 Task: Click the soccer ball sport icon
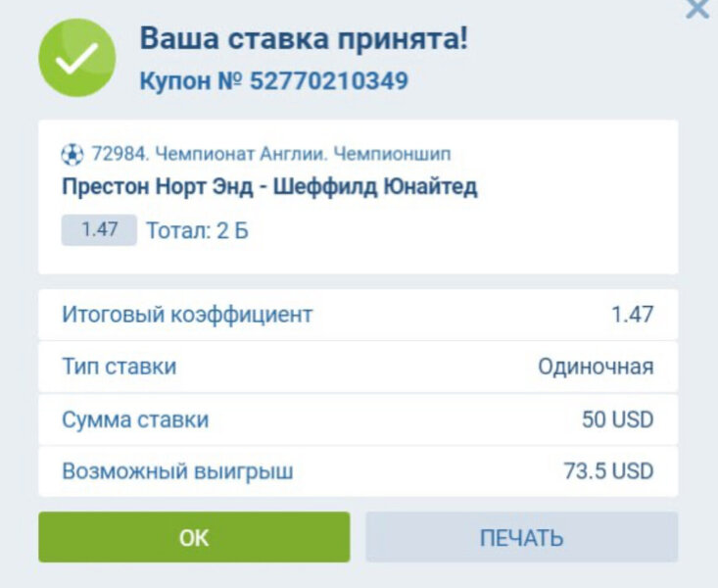[x=72, y=155]
